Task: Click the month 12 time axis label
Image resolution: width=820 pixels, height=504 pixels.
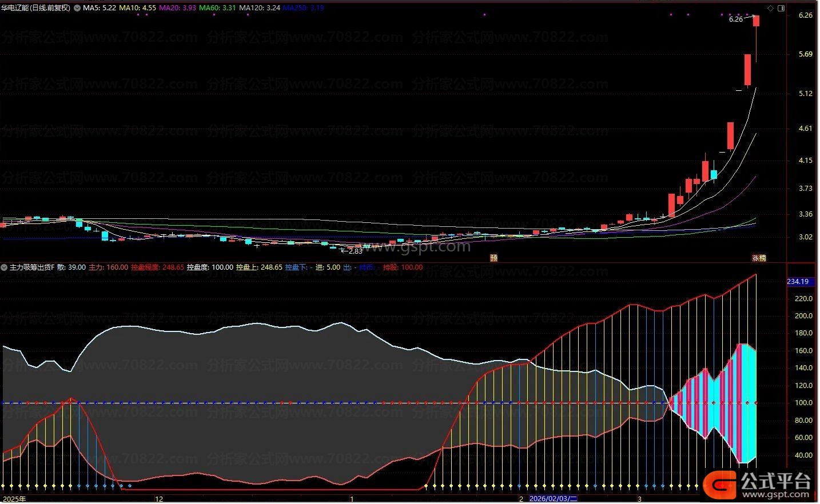Action: 159,499
